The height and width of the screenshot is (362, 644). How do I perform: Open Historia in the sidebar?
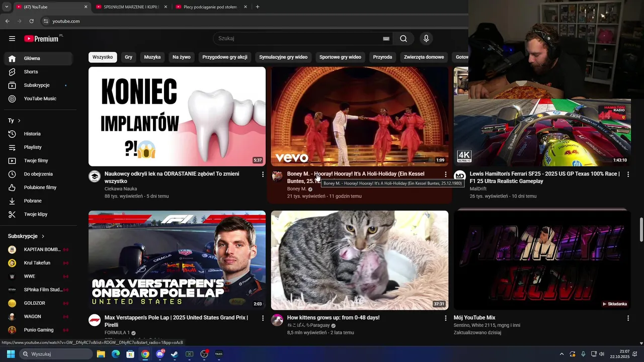[x=38, y=134]
